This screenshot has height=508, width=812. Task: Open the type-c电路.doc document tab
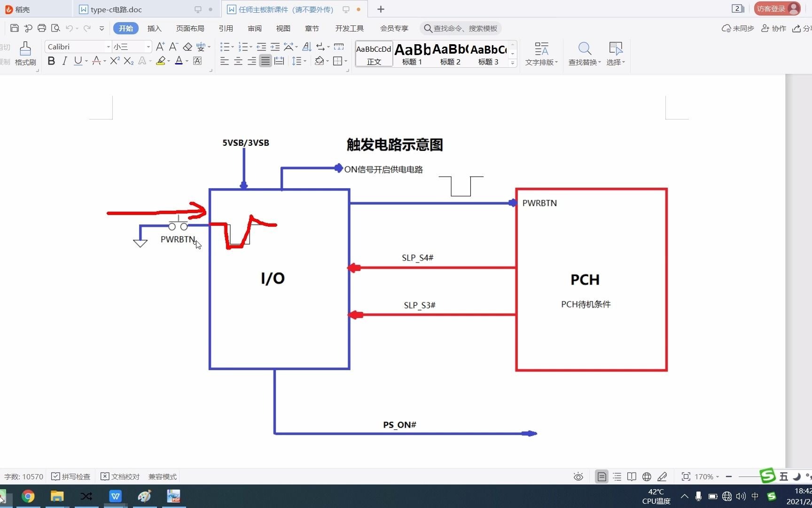[x=114, y=9]
